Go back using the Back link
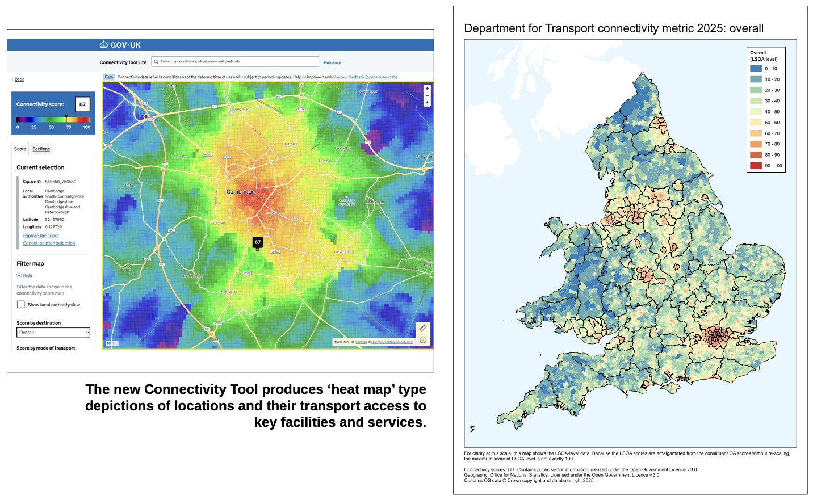Image resolution: width=813 pixels, height=504 pixels. 19,79
